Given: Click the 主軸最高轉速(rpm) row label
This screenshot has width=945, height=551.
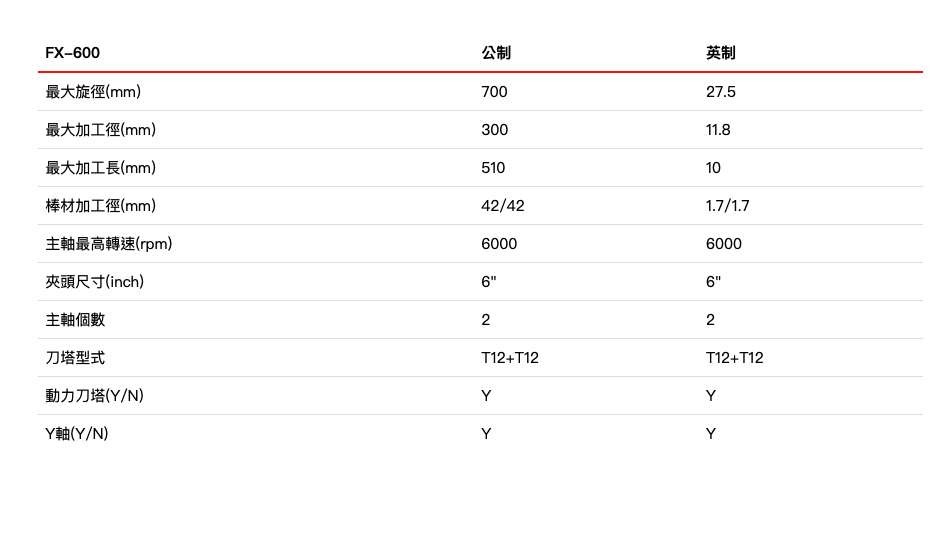Looking at the screenshot, I should (x=116, y=244).
